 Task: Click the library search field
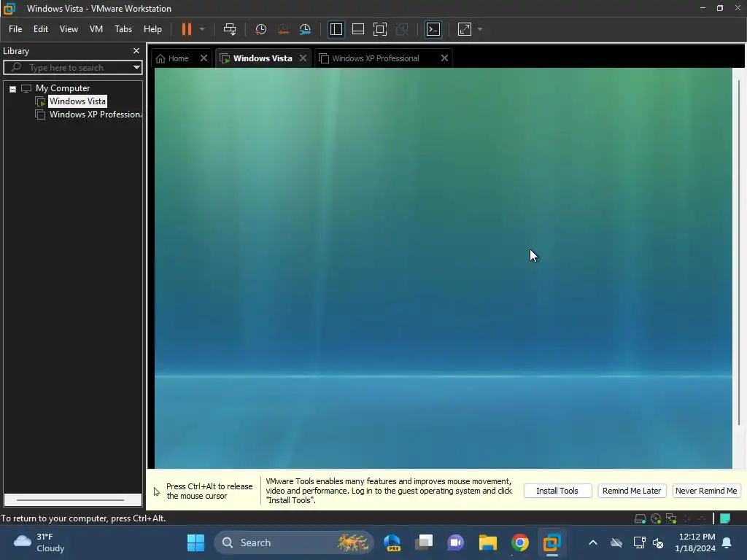pos(71,68)
